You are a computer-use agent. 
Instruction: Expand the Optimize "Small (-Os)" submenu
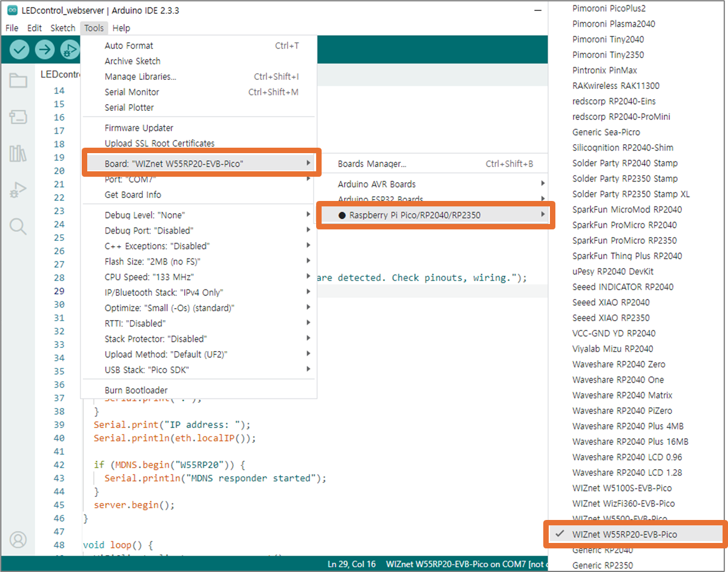tap(199, 308)
